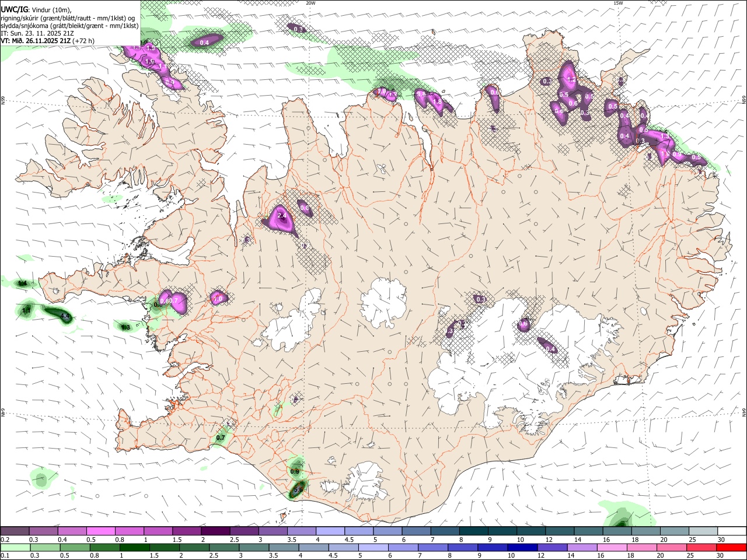Click the top-row swatch between 3 and 3.5
The width and height of the screenshot is (747, 560).
point(273,531)
